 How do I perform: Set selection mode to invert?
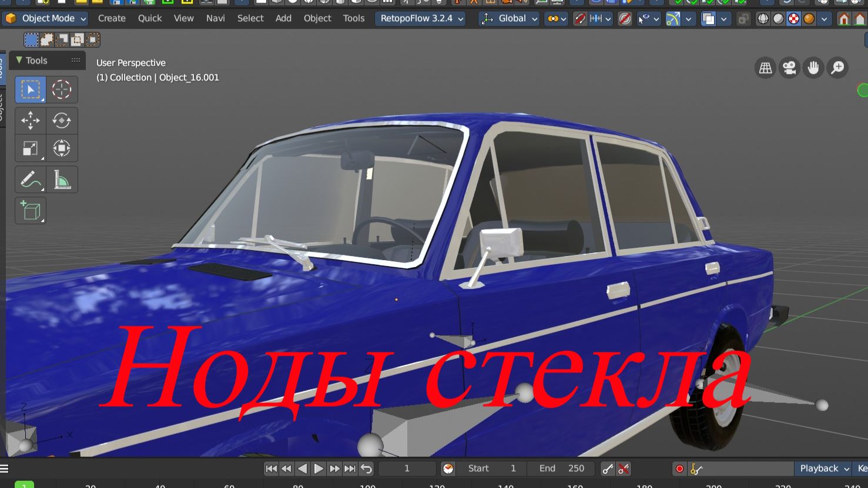[78, 40]
